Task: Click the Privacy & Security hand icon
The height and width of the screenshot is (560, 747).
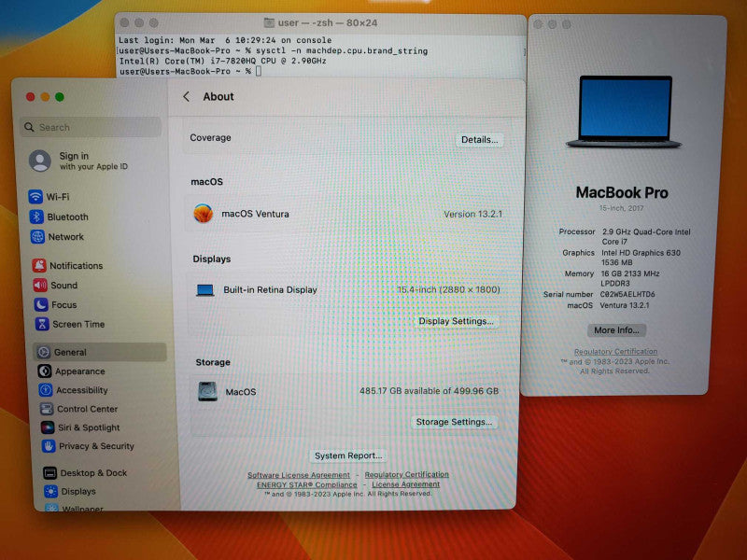Action: [x=49, y=446]
